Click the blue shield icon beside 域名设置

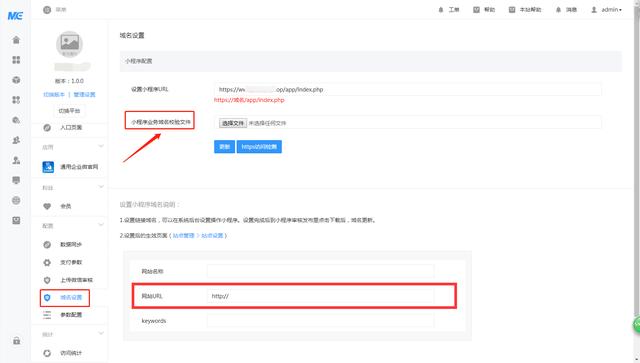(x=47, y=298)
